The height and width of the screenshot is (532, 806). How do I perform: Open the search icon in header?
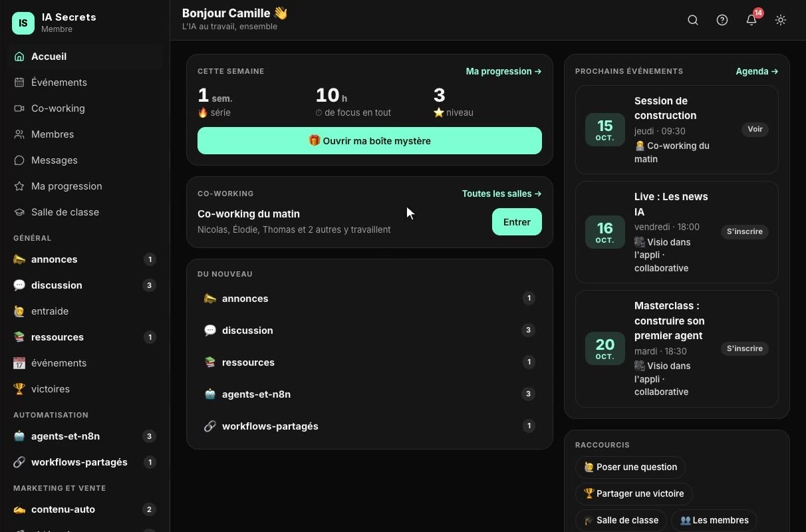[x=693, y=20]
